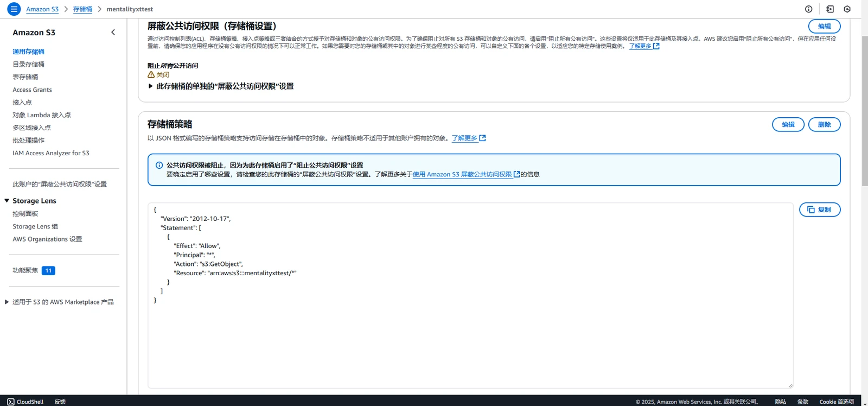
Task: Copy the bucket policy with 复制
Action: click(820, 210)
